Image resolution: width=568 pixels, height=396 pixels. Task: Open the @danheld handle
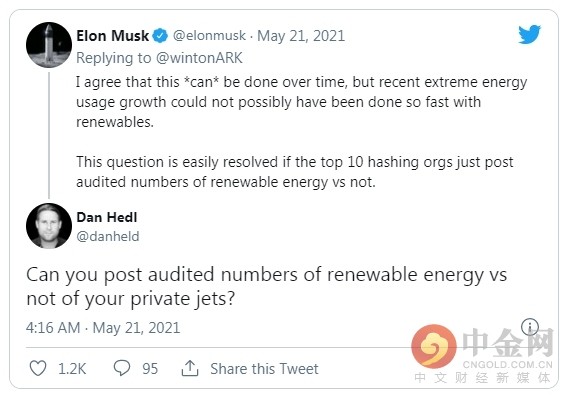click(108, 236)
